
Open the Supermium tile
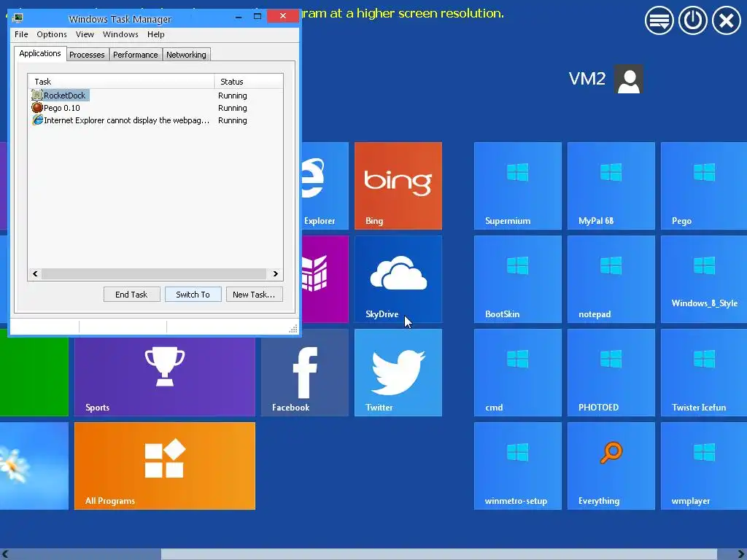pyautogui.click(x=517, y=186)
